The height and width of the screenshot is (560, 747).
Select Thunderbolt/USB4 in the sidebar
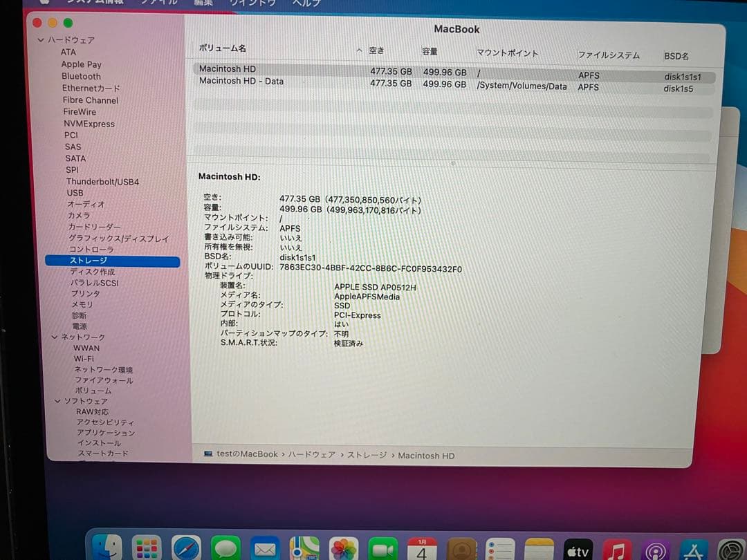[x=103, y=181]
